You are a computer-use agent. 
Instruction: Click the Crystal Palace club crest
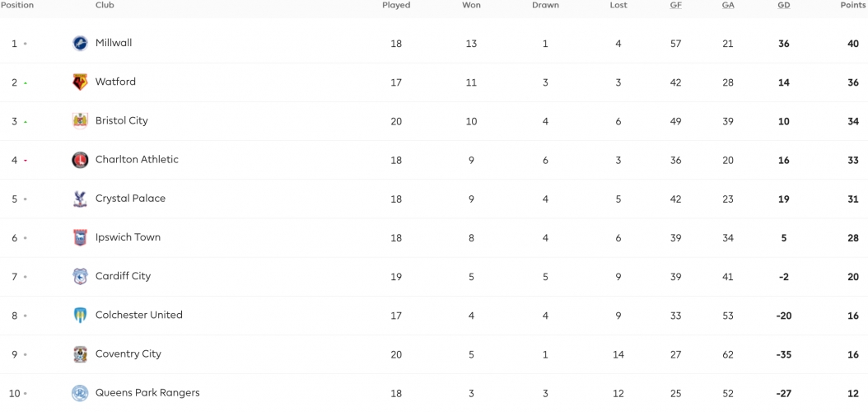[80, 199]
